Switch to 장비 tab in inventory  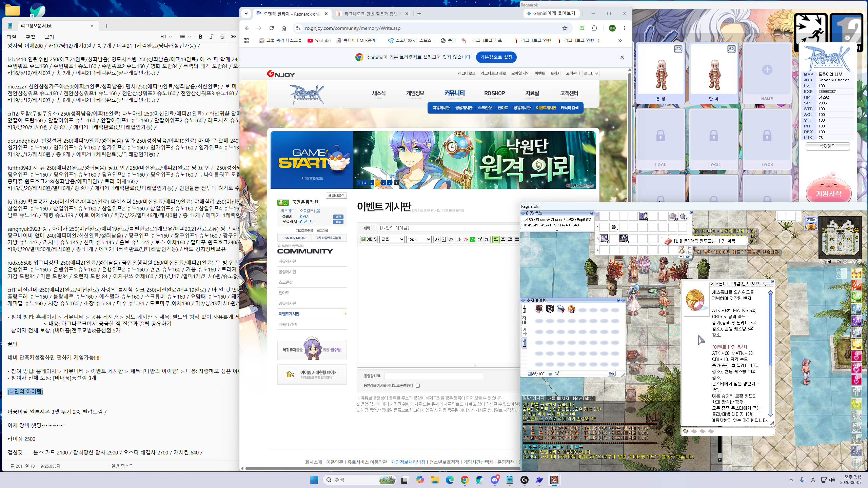[x=524, y=320]
